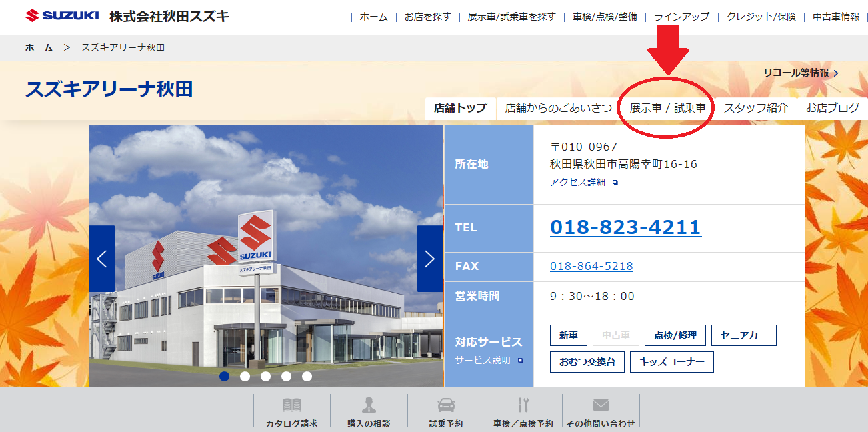Select the fifth carousel dot

click(307, 376)
